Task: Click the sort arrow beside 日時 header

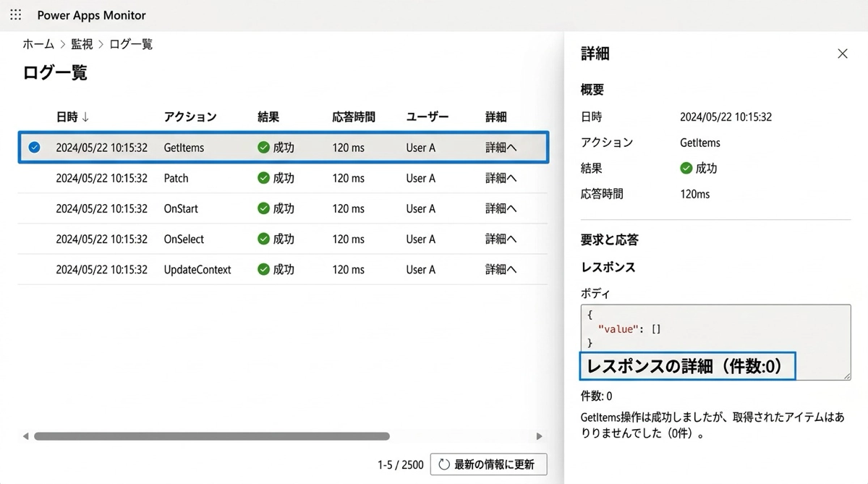Action: pyautogui.click(x=85, y=117)
